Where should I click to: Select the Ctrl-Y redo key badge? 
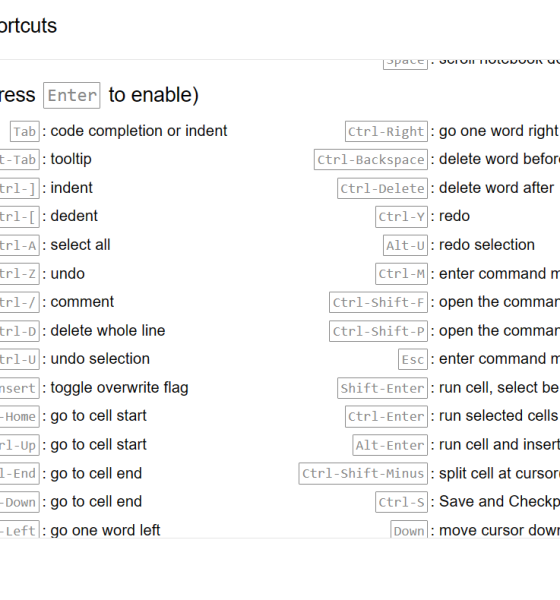pos(402,217)
